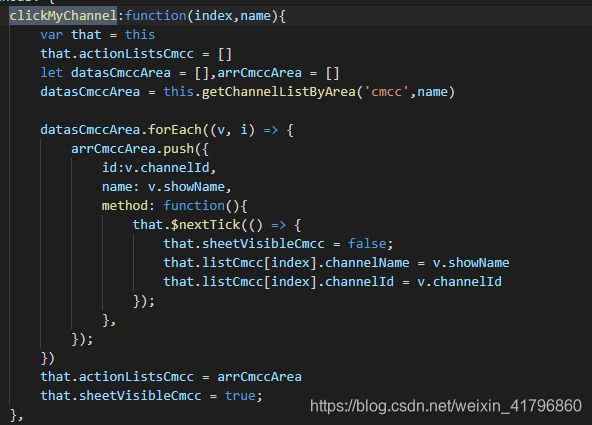Image resolution: width=592 pixels, height=425 pixels.
Task: Click sheetVisibleCmcc on the 'true' line
Action: (140, 396)
